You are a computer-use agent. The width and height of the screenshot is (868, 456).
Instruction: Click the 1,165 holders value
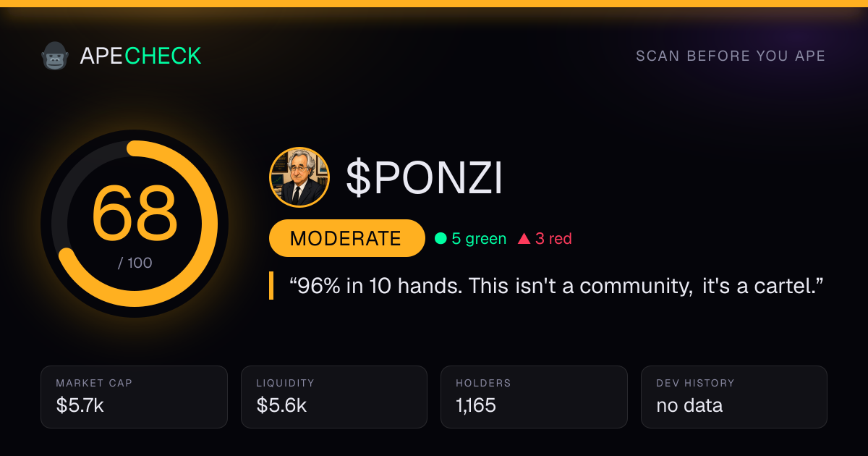point(476,405)
